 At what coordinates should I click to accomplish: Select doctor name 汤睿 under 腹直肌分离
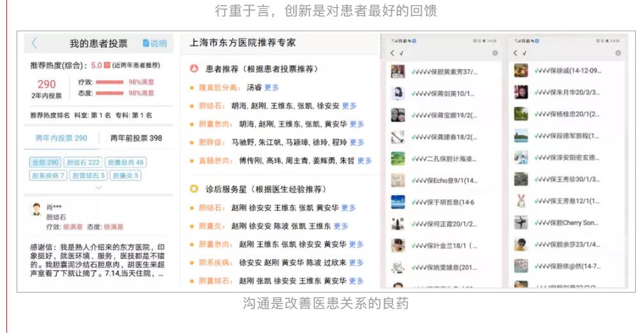(x=254, y=87)
